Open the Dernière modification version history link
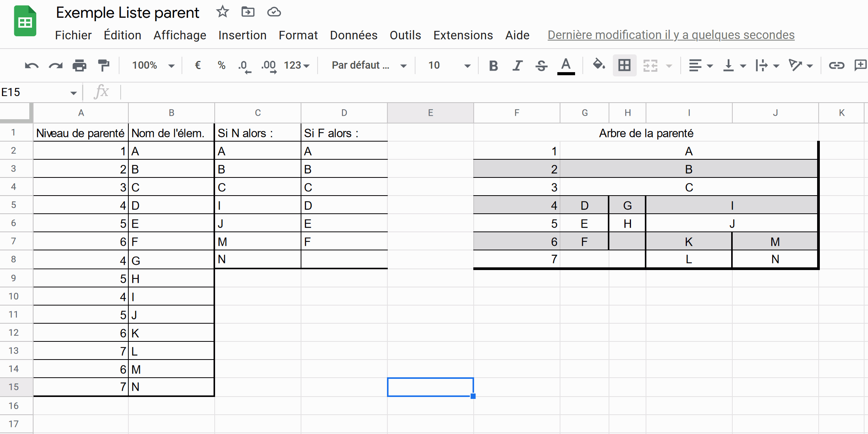The height and width of the screenshot is (434, 868). coord(671,35)
